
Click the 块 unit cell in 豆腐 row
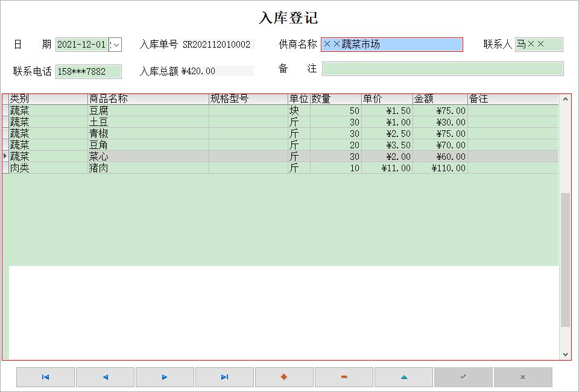point(299,111)
